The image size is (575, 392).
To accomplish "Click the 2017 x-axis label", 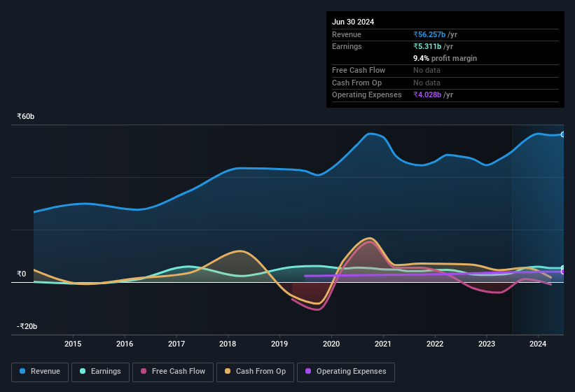I will click(176, 344).
